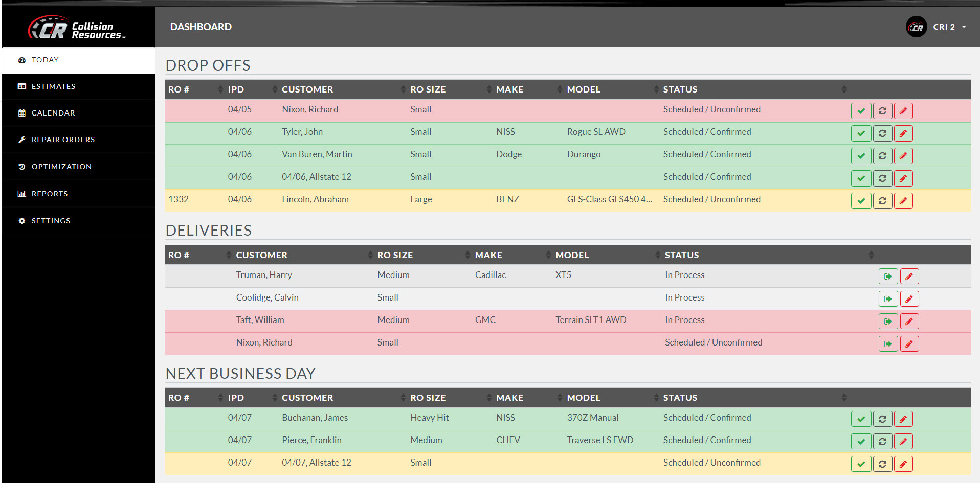Confirm Nixon, Richard drop off via green checkmark icon
Image resolution: width=980 pixels, height=483 pixels.
(861, 110)
